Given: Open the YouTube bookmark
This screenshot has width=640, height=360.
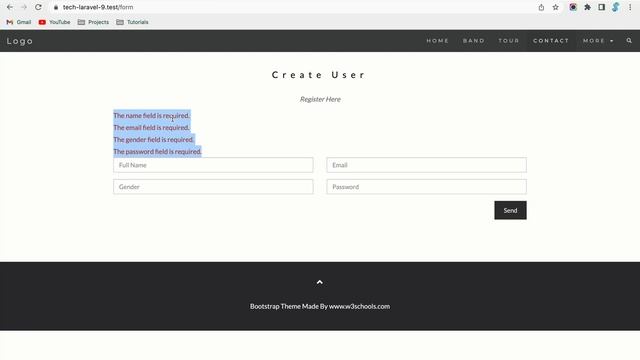Looking at the screenshot, I should pos(54,22).
